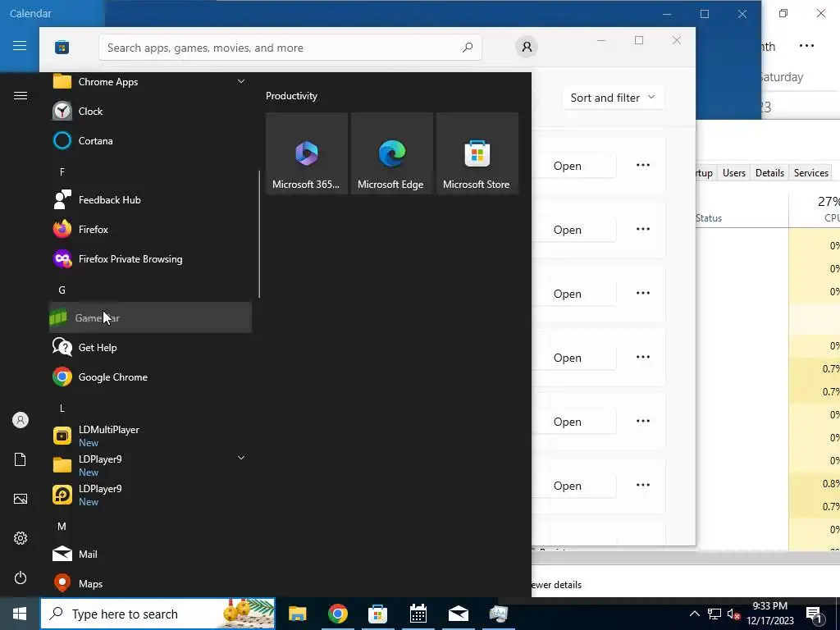This screenshot has width=840, height=630.
Task: Open File Explorer on the taskbar
Action: click(297, 614)
